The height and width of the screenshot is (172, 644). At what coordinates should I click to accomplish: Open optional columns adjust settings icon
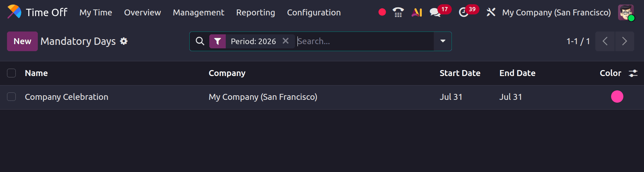(633, 73)
